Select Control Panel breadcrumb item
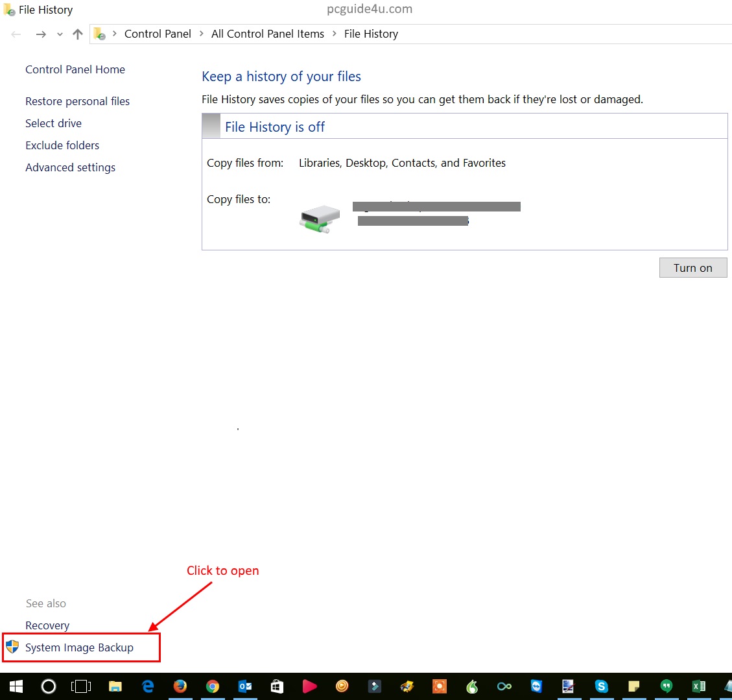Screen dimensions: 732x700 pyautogui.click(x=158, y=34)
